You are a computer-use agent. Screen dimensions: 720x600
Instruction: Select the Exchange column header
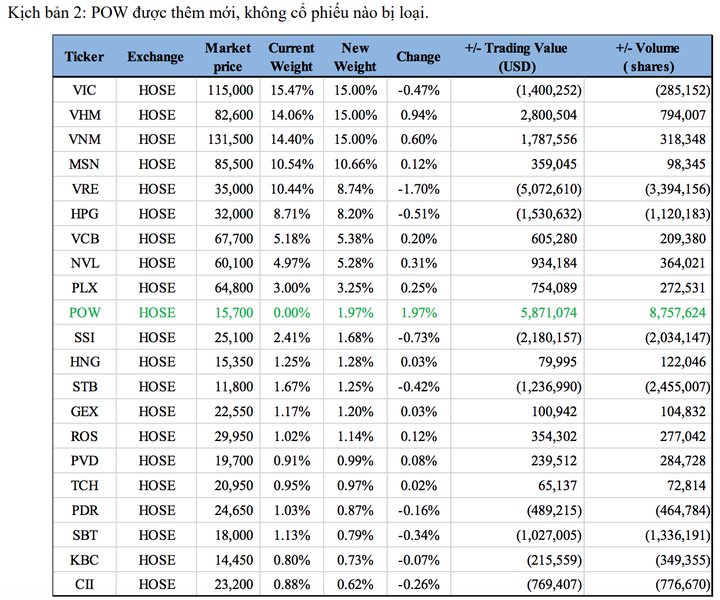(x=156, y=57)
